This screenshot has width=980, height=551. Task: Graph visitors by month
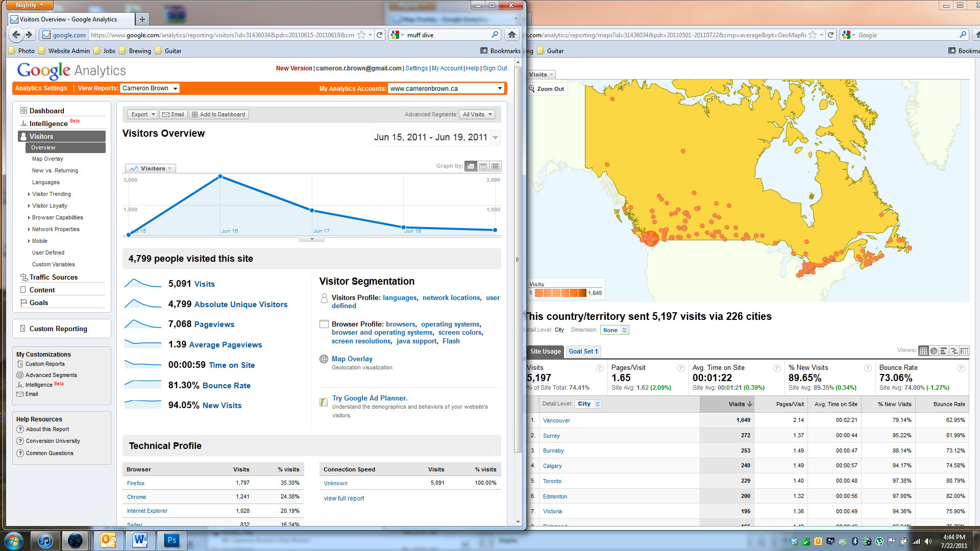click(x=495, y=166)
